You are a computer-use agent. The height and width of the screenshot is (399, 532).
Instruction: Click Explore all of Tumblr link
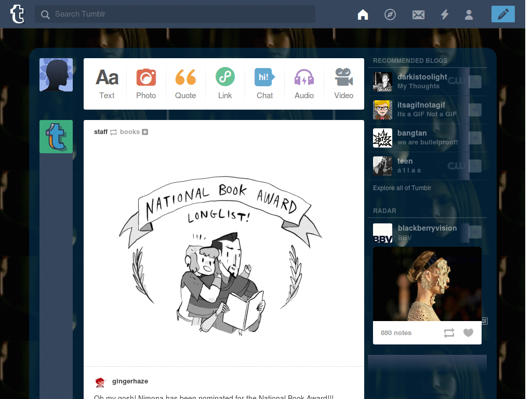click(x=402, y=188)
